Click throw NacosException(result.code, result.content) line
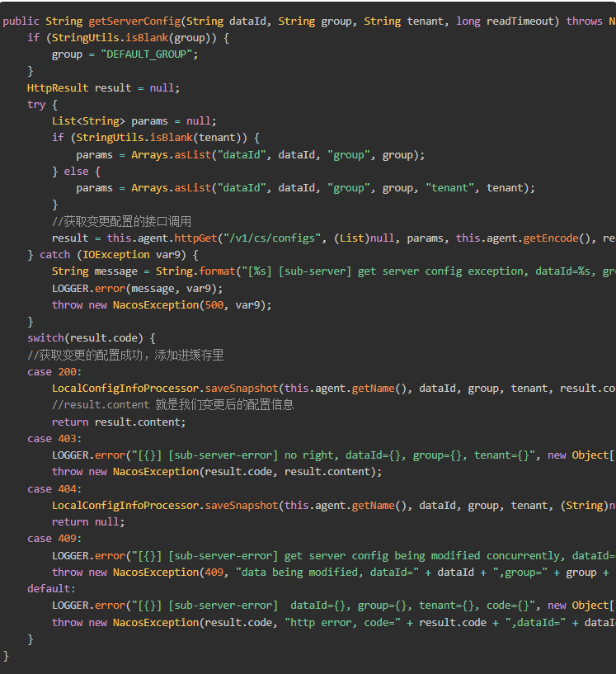The height and width of the screenshot is (674, 616). pos(217,472)
